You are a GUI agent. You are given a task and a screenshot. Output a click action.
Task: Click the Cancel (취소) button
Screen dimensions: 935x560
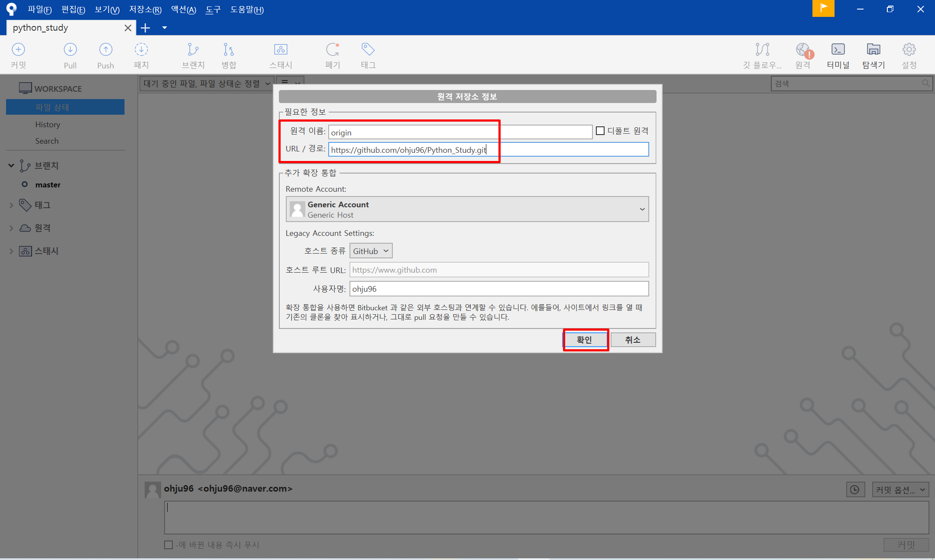point(633,340)
